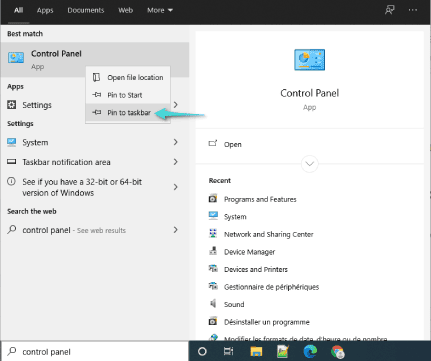This screenshot has width=431, height=361.
Task: Select See if you have a 32-bit text
Action: click(82, 187)
